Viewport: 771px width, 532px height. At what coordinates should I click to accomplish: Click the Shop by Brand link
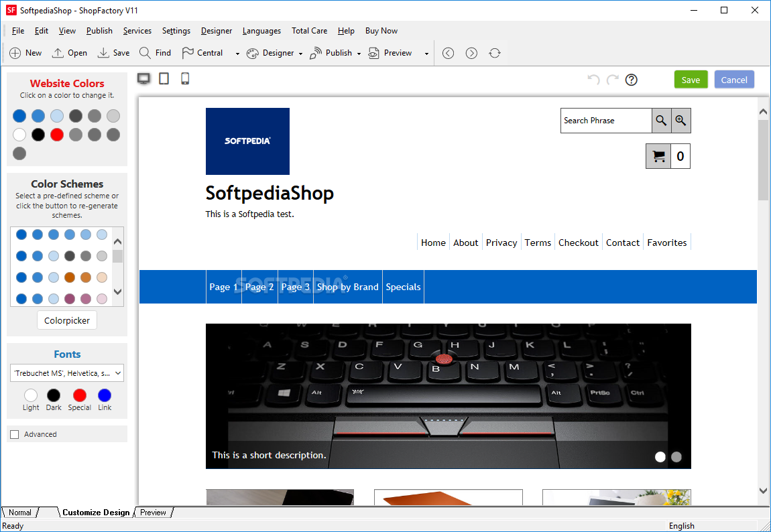pyautogui.click(x=348, y=287)
